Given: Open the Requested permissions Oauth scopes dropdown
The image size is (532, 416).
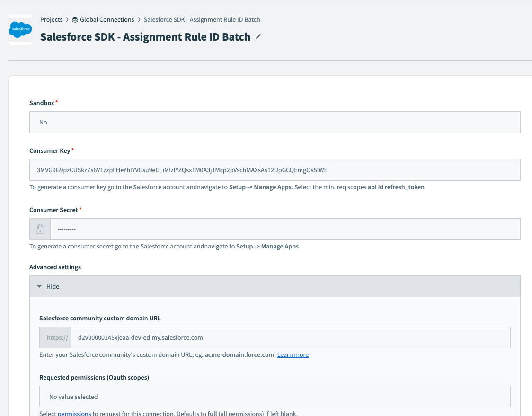Looking at the screenshot, I should point(275,396).
